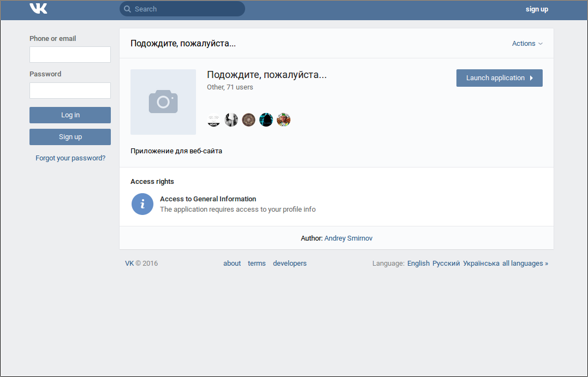The width and height of the screenshot is (588, 377).
Task: Click the Password input field
Action: tap(70, 91)
